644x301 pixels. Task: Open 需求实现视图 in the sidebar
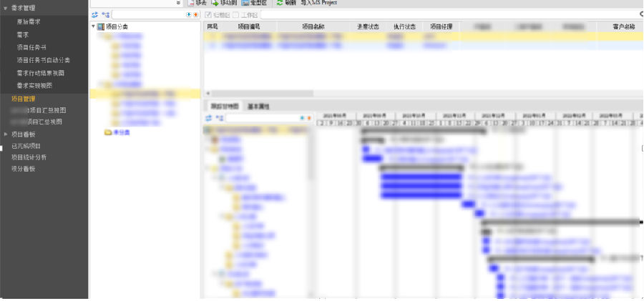pyautogui.click(x=34, y=86)
